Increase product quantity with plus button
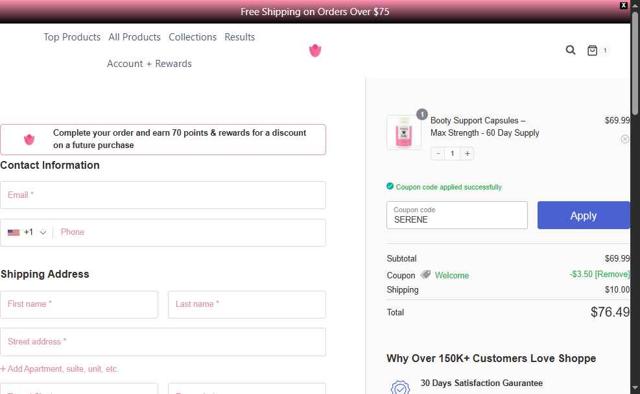The image size is (640, 394). [x=467, y=154]
